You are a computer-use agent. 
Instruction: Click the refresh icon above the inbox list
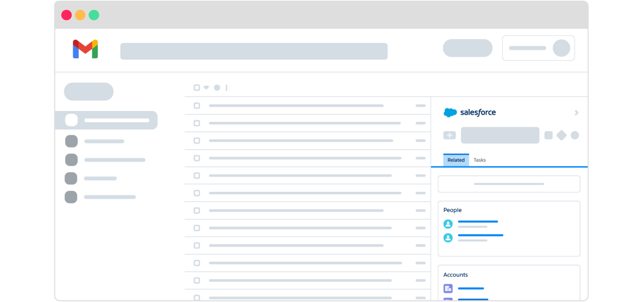click(217, 88)
